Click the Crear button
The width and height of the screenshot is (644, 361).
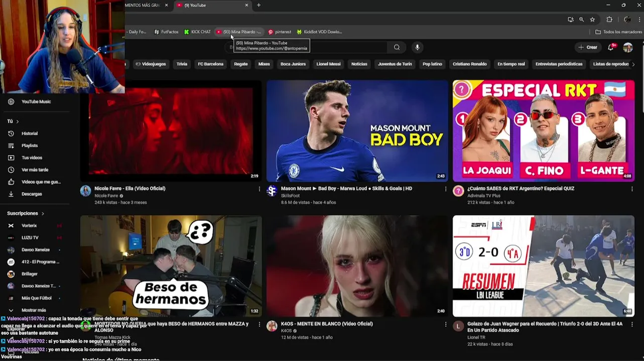click(x=588, y=47)
